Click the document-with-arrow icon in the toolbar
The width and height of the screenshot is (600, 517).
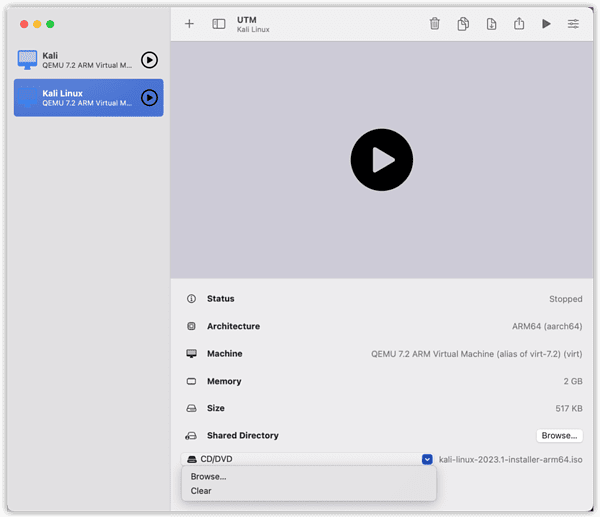coord(491,24)
